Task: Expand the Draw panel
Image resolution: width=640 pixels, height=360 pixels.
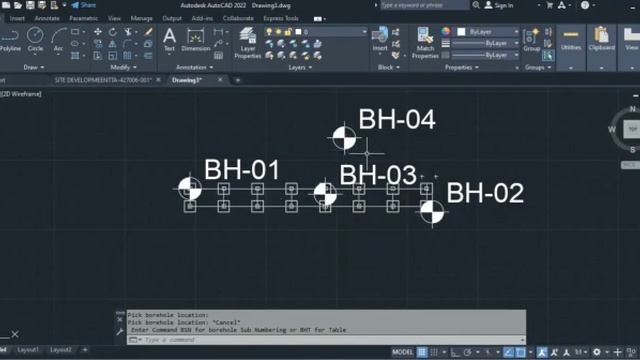Action: (33, 67)
